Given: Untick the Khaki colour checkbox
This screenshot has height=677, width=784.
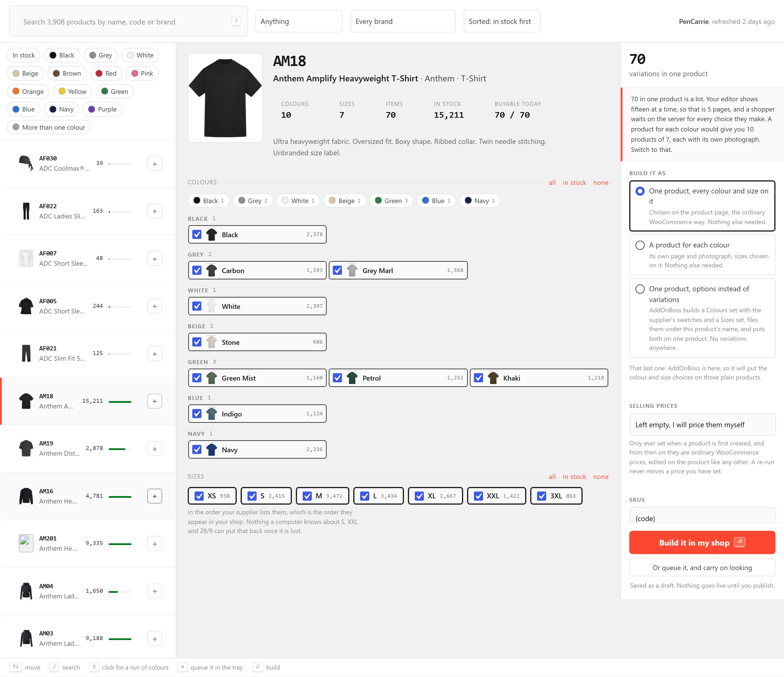Looking at the screenshot, I should tap(478, 378).
